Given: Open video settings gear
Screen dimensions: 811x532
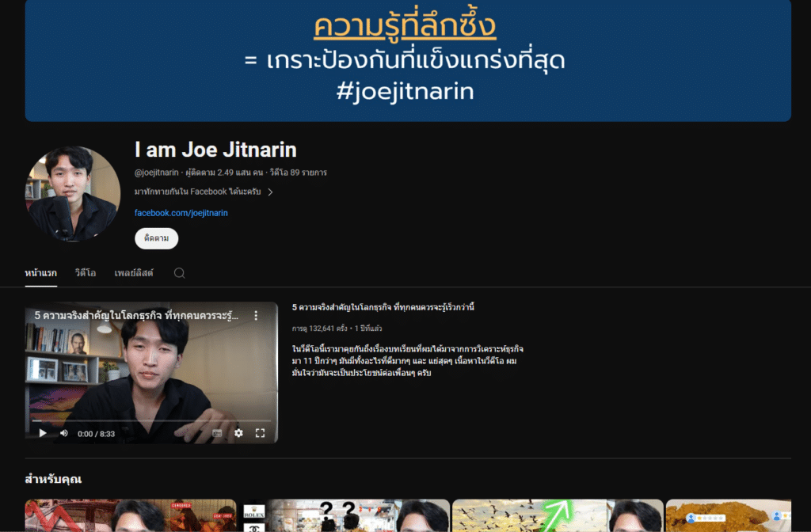Looking at the screenshot, I should pos(238,433).
